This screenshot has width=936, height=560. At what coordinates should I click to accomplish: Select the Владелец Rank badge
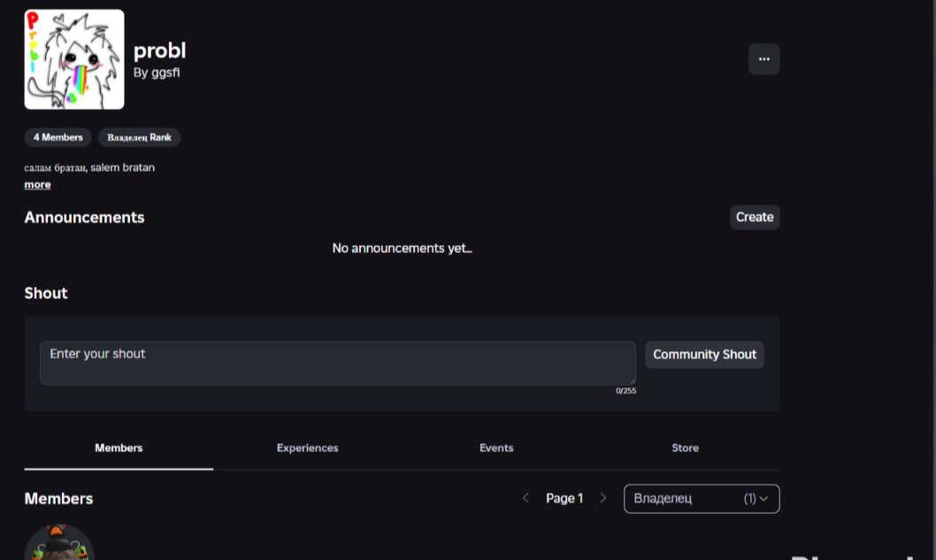(x=139, y=137)
